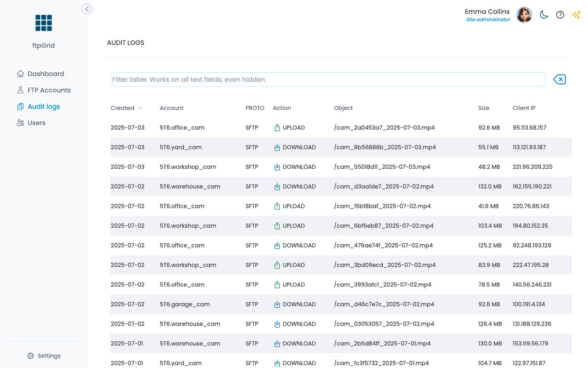Focus the filter table input field

point(328,80)
